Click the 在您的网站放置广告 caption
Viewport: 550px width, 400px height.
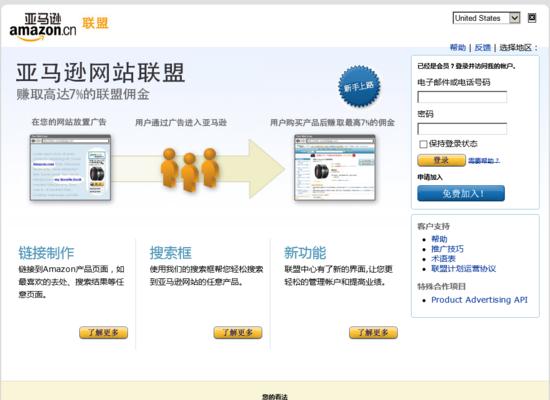coord(69,122)
